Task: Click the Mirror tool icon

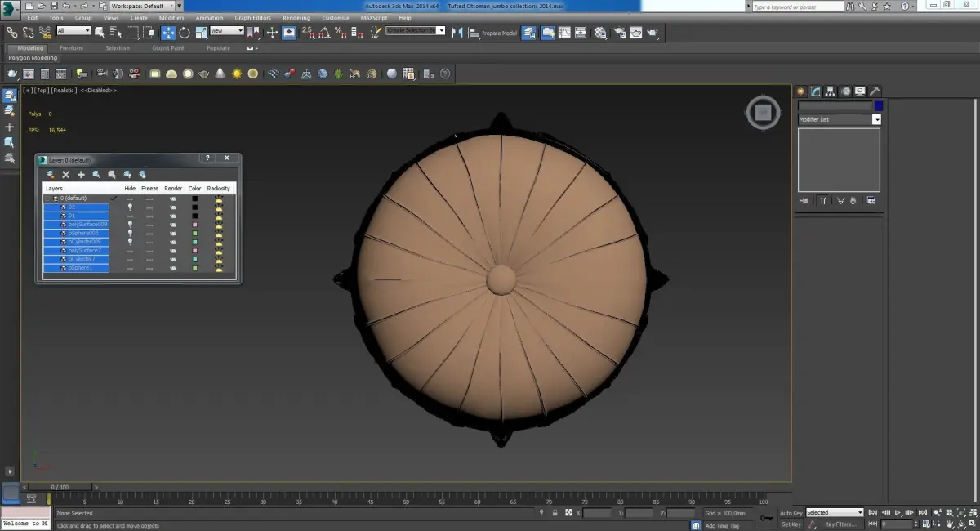Action: pyautogui.click(x=457, y=33)
